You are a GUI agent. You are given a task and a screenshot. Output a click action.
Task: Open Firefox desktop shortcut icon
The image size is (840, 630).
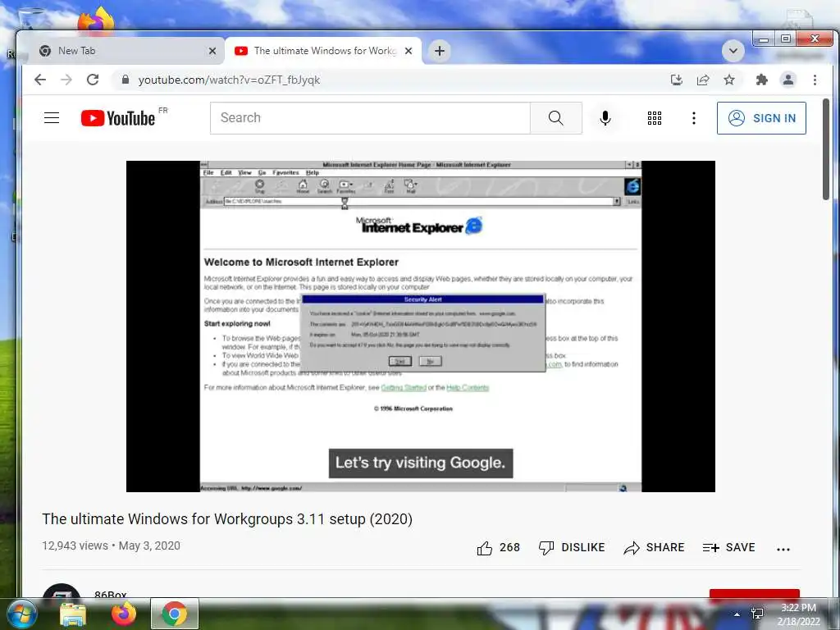click(97, 21)
